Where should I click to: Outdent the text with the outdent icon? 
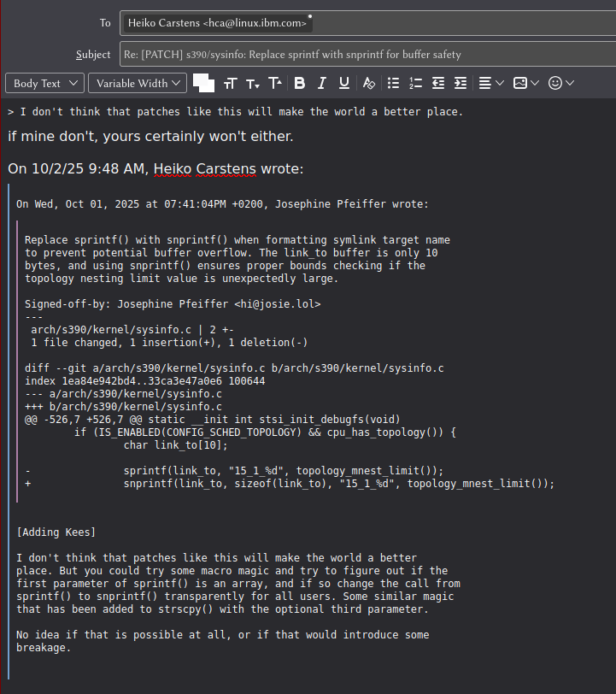[x=438, y=83]
